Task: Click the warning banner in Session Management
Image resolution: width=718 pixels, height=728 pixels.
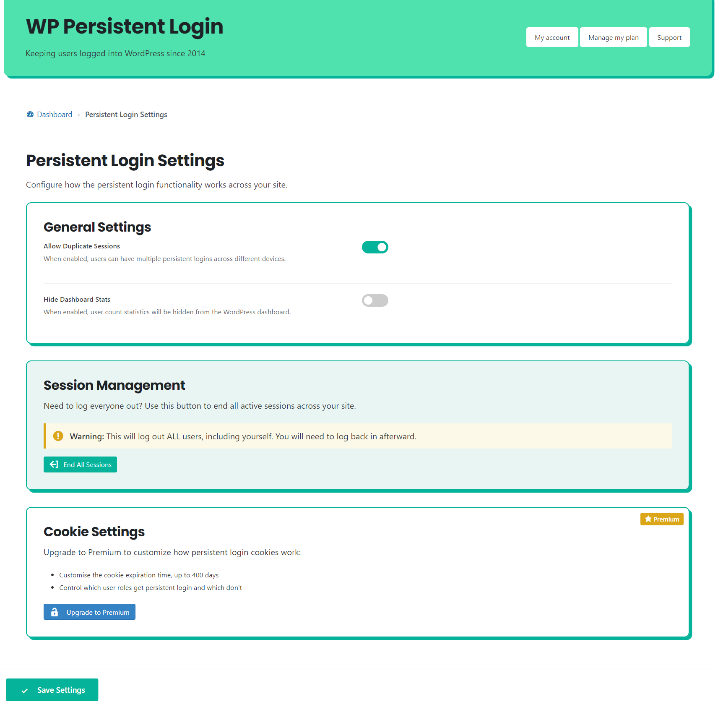Action: coord(357,436)
